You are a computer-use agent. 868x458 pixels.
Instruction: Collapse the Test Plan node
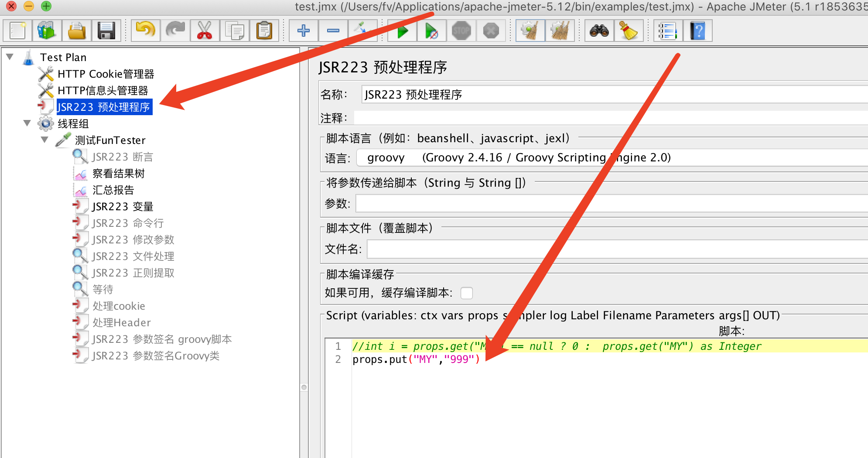(x=10, y=57)
